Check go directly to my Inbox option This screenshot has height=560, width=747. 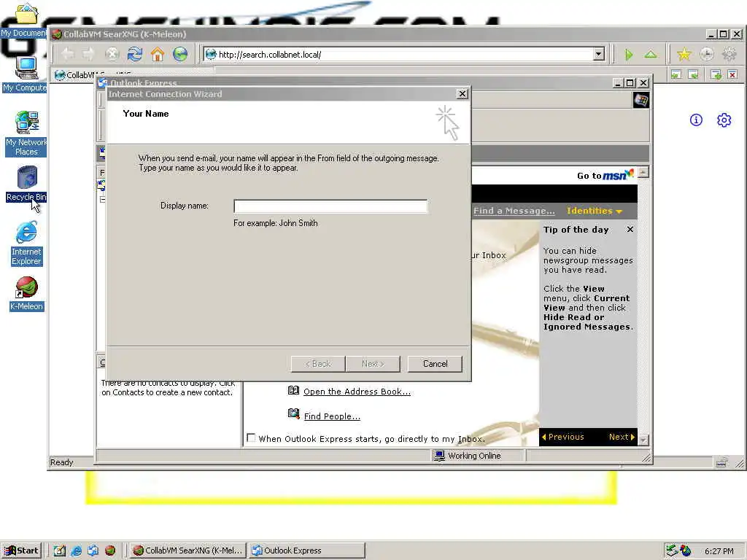251,437
